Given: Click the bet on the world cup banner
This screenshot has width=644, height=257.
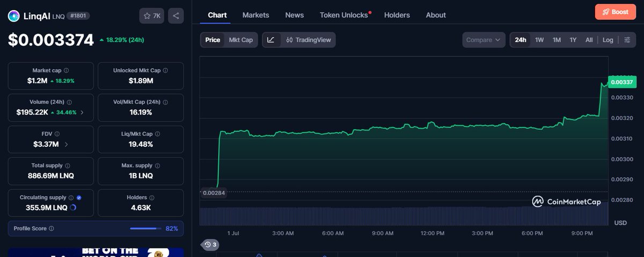Looking at the screenshot, I should click(x=96, y=252).
